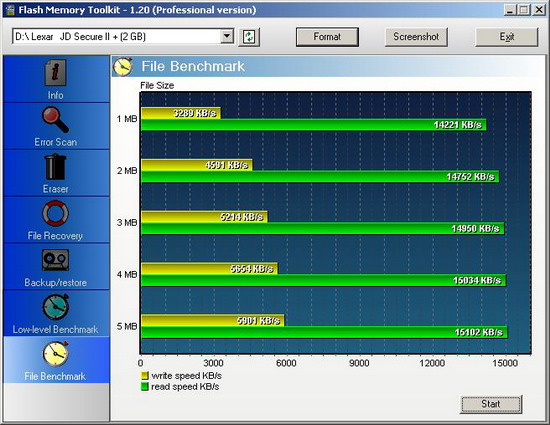Click the 9000 axis tick label
The height and width of the screenshot is (425, 550).
tap(359, 363)
